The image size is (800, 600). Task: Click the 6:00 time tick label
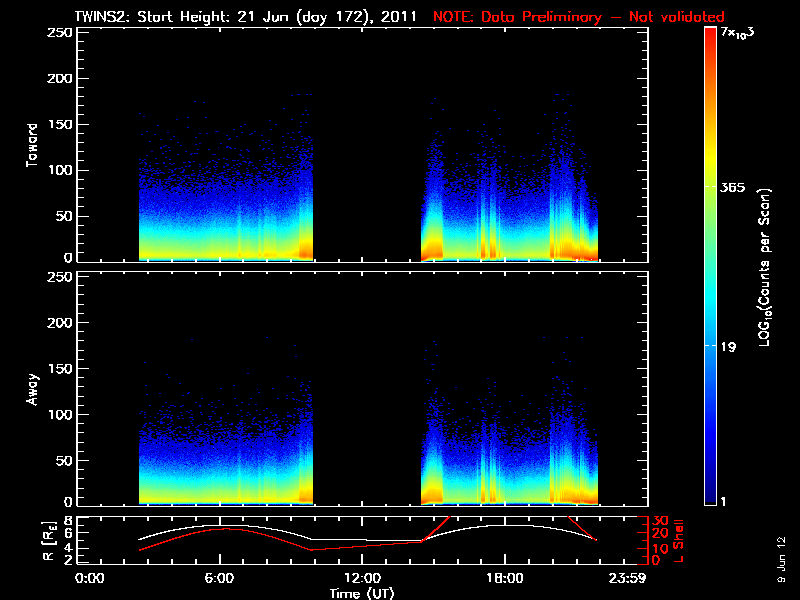tap(220, 578)
